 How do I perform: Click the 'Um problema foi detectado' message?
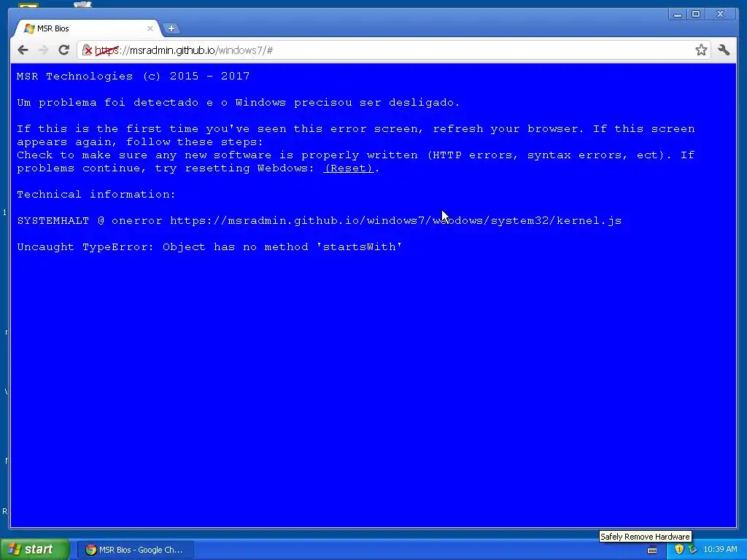pos(239,102)
